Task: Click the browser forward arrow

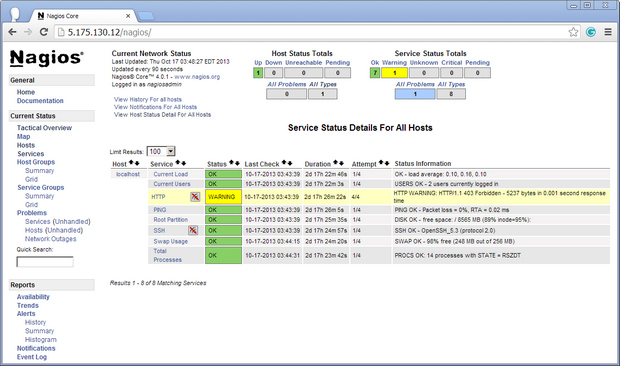Action: pyautogui.click(x=28, y=32)
